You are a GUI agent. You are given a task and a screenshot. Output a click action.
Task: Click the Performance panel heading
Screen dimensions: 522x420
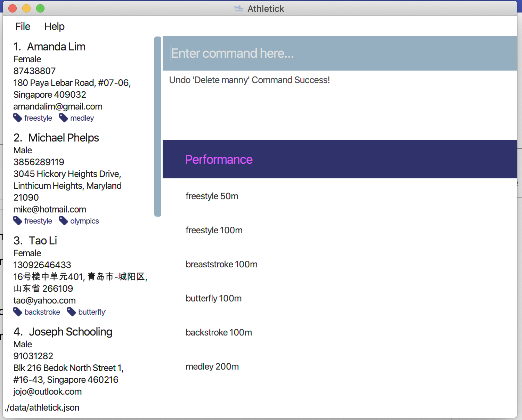219,159
